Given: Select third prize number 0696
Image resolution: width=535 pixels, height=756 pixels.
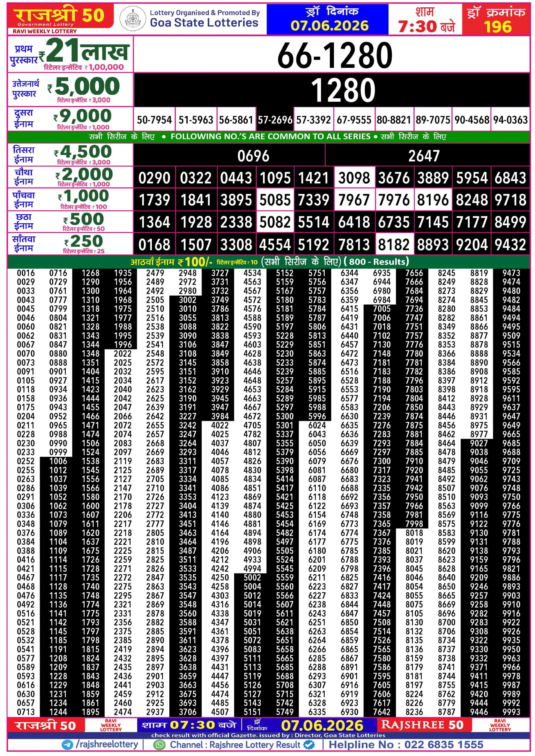Looking at the screenshot, I should tap(253, 156).
